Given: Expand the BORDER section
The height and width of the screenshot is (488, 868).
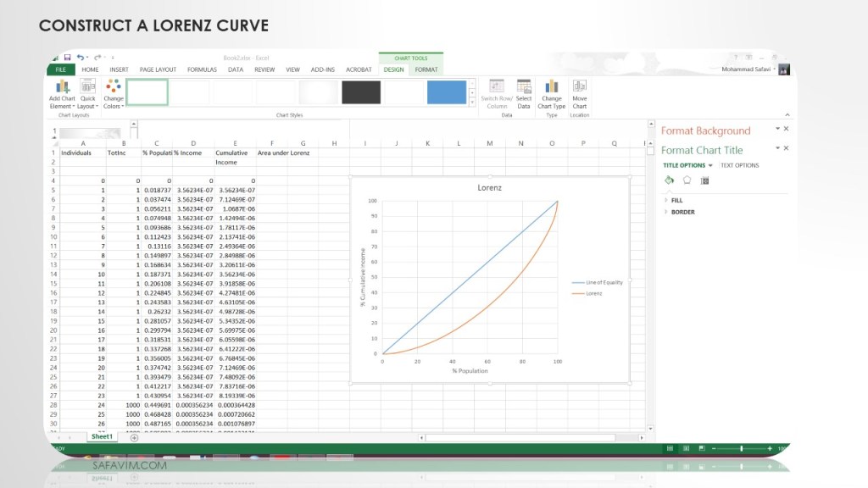Looking at the screenshot, I should [x=682, y=212].
